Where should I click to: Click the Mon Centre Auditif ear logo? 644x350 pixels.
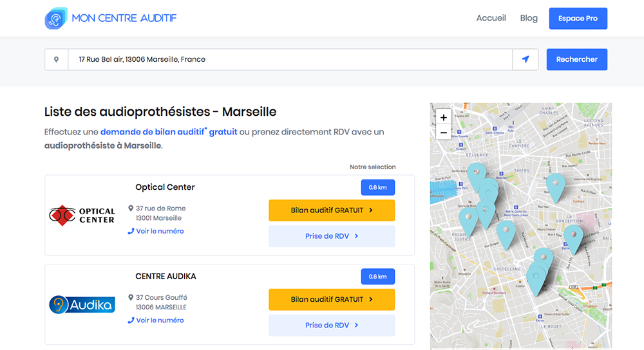[x=56, y=18]
